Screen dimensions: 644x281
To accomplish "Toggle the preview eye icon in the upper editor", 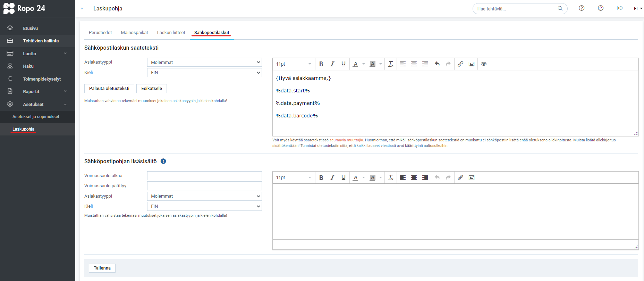I will click(483, 64).
